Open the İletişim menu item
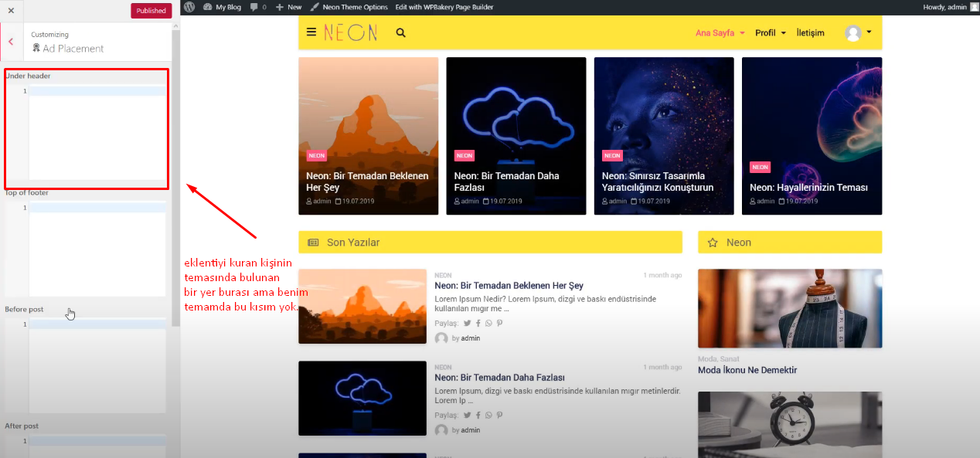This screenshot has height=458, width=980. 810,33
